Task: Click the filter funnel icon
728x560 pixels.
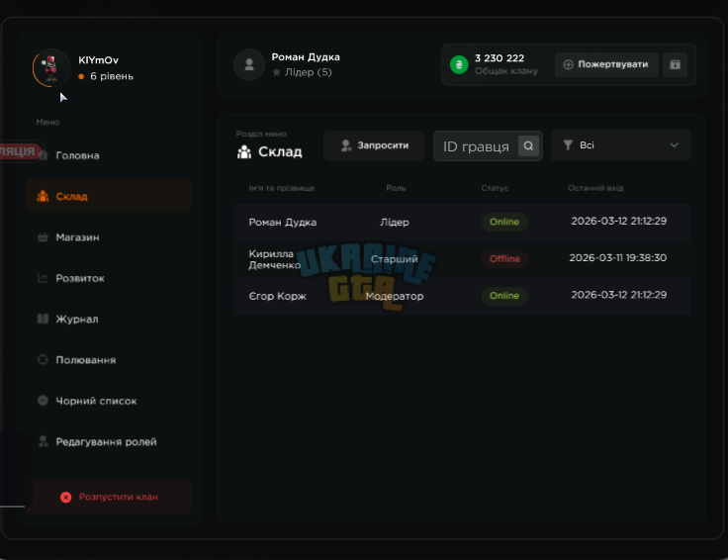Action: point(568,145)
